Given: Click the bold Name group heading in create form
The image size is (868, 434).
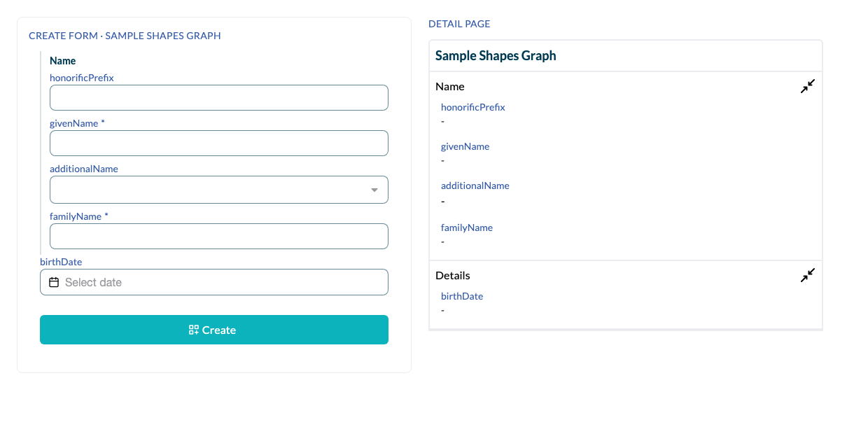Looking at the screenshot, I should pyautogui.click(x=63, y=61).
